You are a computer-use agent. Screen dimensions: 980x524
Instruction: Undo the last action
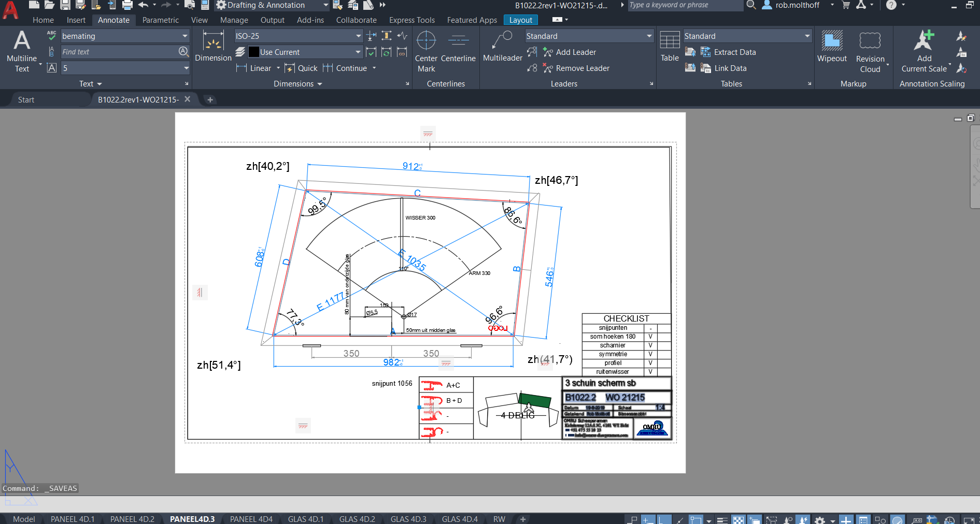(144, 5)
